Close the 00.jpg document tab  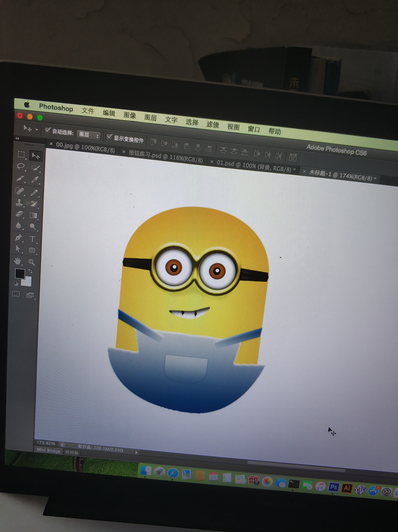pyautogui.click(x=51, y=144)
